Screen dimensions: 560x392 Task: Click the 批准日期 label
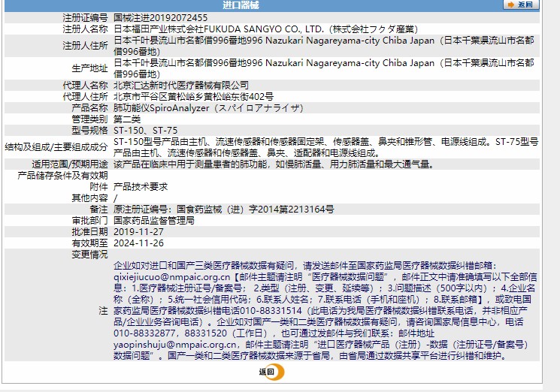click(89, 232)
